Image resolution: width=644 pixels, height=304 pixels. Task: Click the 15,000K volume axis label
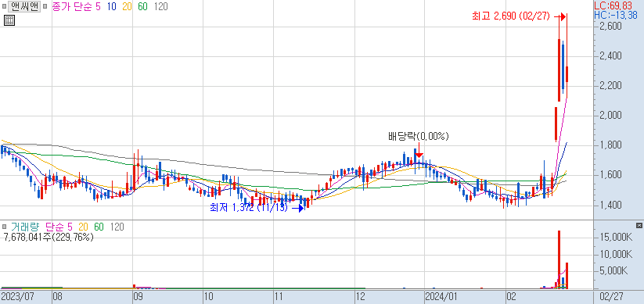click(x=615, y=237)
